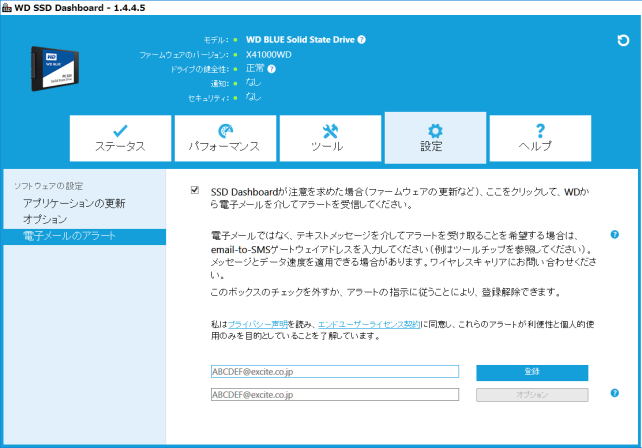The width and height of the screenshot is (642, 448).
Task: Click the refresh icon in top-right corner
Action: pyautogui.click(x=623, y=40)
